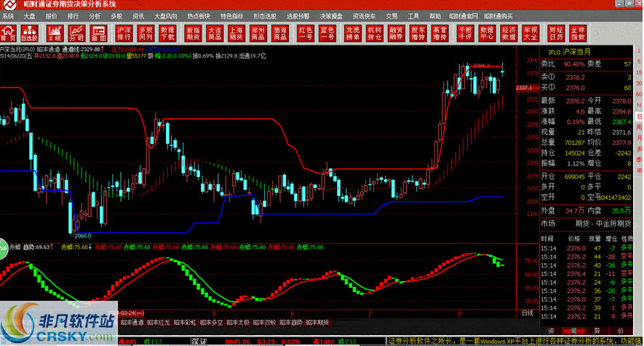Switch to the 昭丰多空 indicator tab

click(x=212, y=323)
